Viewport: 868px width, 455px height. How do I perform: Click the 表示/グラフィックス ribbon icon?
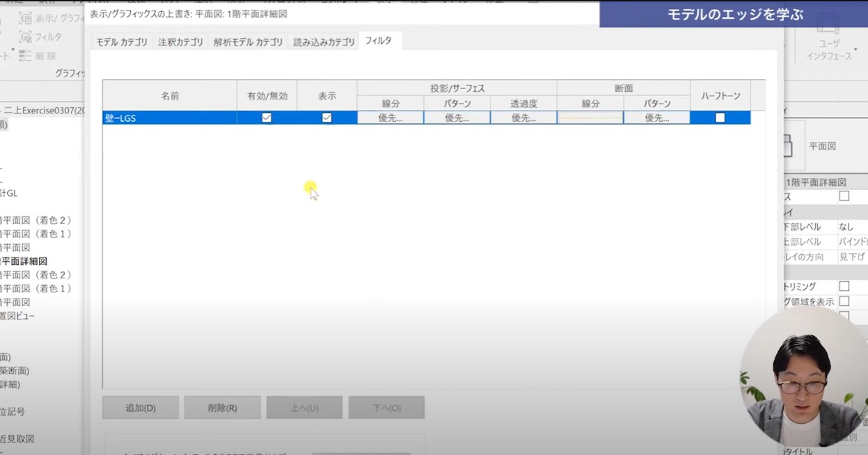pyautogui.click(x=26, y=18)
